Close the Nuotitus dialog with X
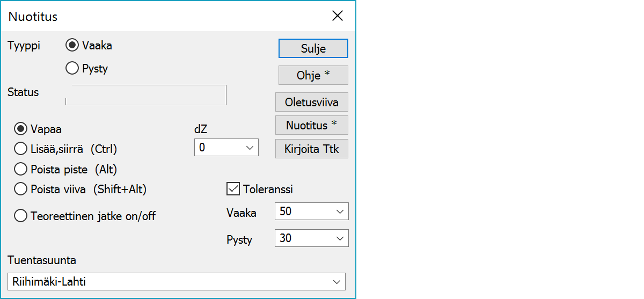Image resolution: width=644 pixels, height=299 pixels. (337, 16)
